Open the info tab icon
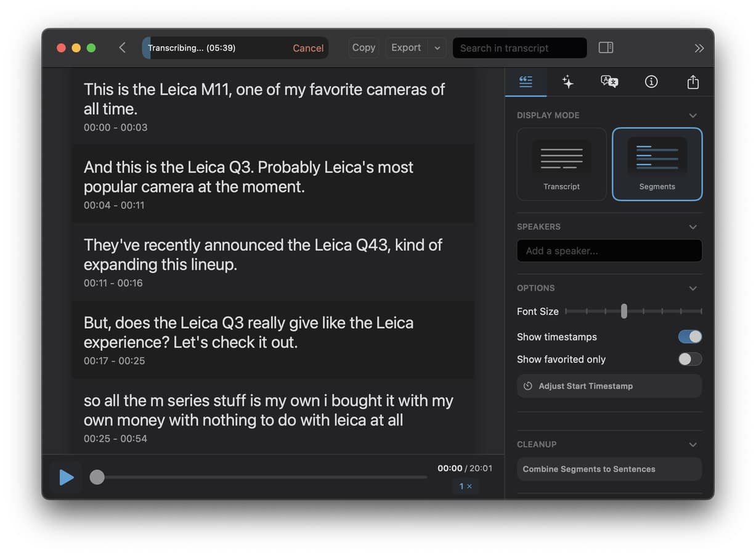The image size is (756, 555). tap(651, 82)
